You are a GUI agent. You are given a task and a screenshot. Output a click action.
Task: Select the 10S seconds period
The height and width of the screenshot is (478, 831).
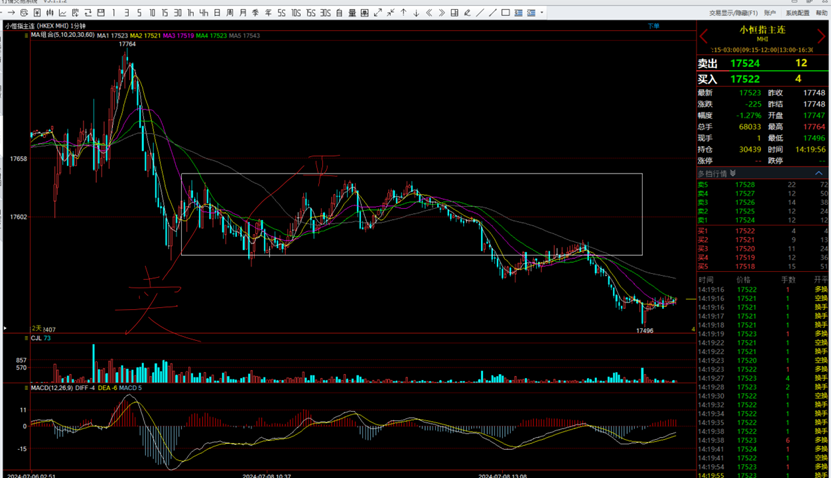tap(296, 13)
